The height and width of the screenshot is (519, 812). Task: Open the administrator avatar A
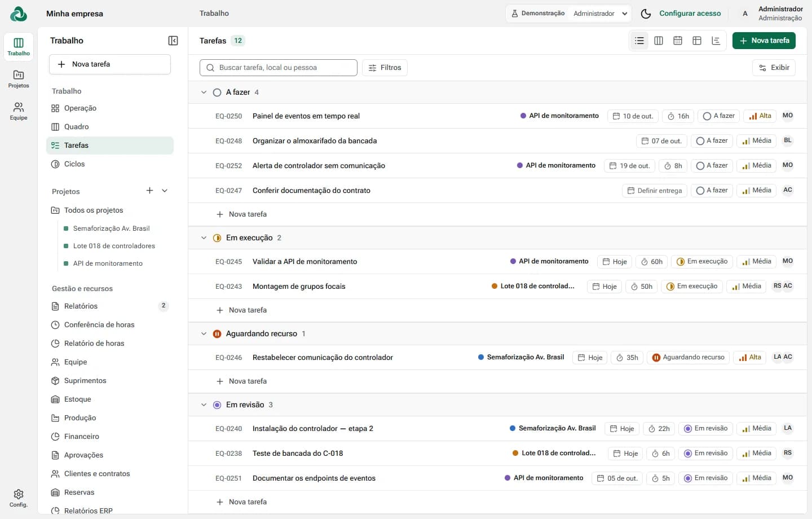[745, 14]
